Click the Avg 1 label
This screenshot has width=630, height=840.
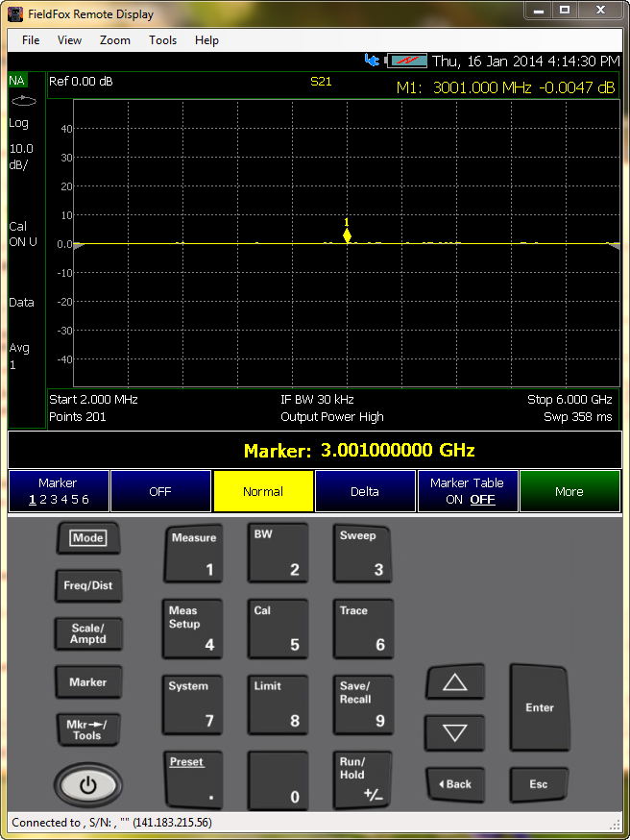pyautogui.click(x=19, y=357)
